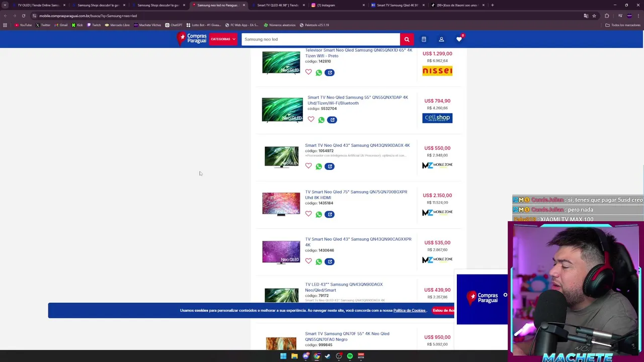
Task: Open WhatsApp for the QN65QNX1D 65" TV
Action: pyautogui.click(x=319, y=72)
